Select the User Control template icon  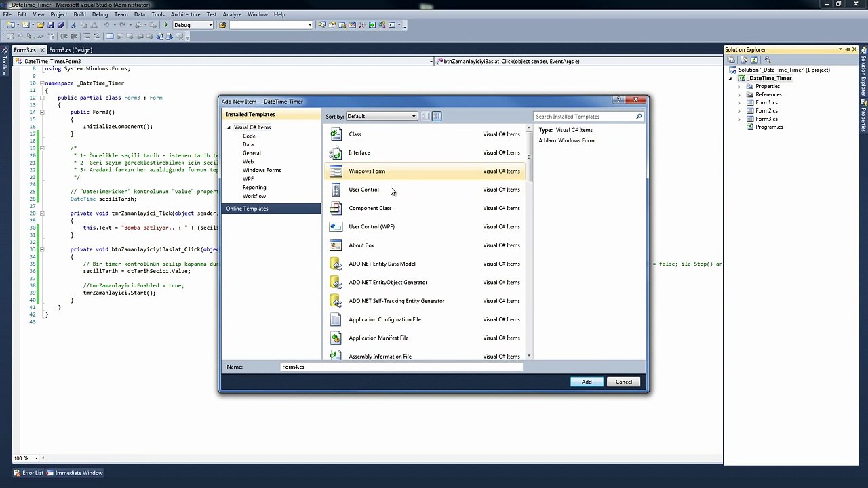point(336,190)
